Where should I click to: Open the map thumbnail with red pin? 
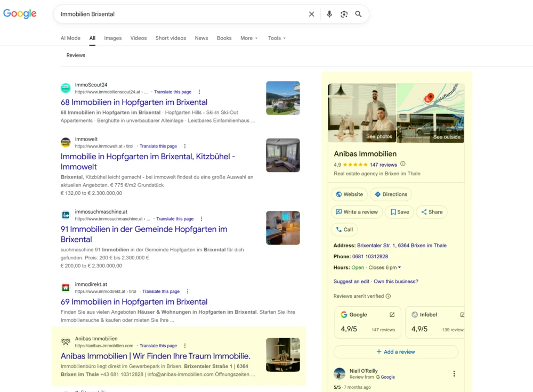[431, 98]
